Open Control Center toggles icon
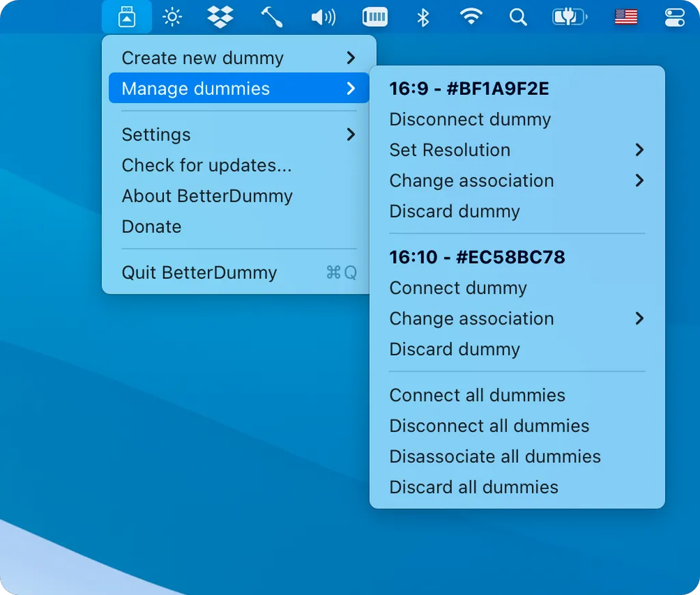This screenshot has width=700, height=595. coord(674,17)
